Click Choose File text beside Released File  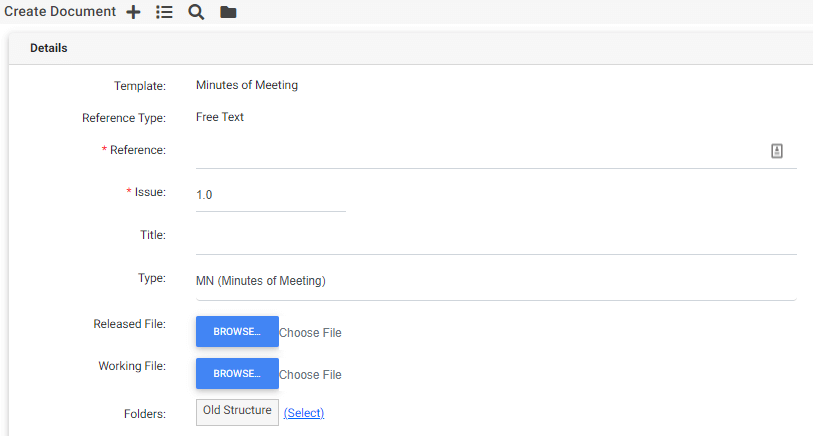310,333
